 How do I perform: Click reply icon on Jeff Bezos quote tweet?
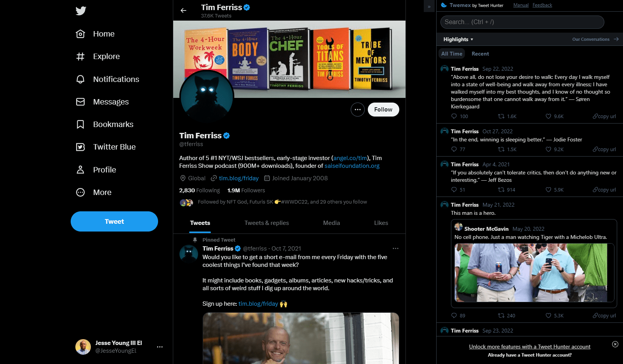click(454, 190)
